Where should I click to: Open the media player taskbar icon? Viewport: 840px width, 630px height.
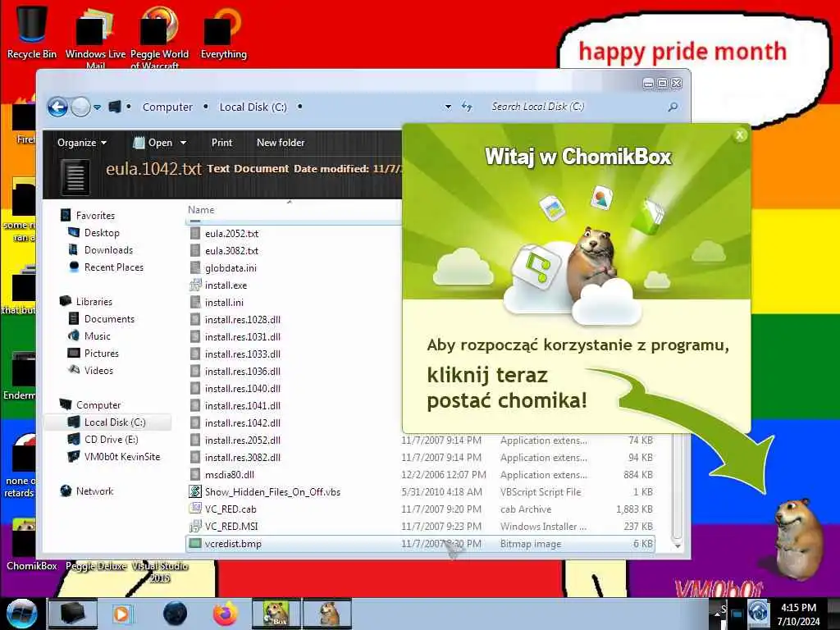click(122, 614)
